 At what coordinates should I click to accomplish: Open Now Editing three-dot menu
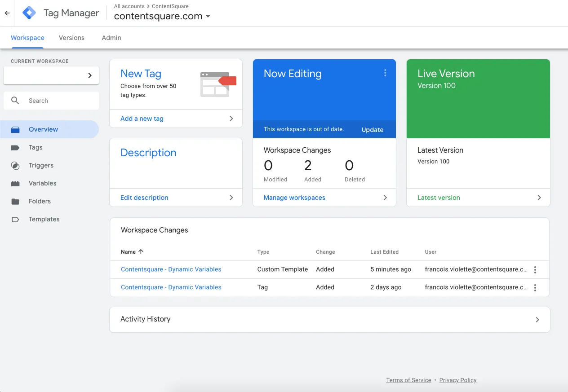385,73
